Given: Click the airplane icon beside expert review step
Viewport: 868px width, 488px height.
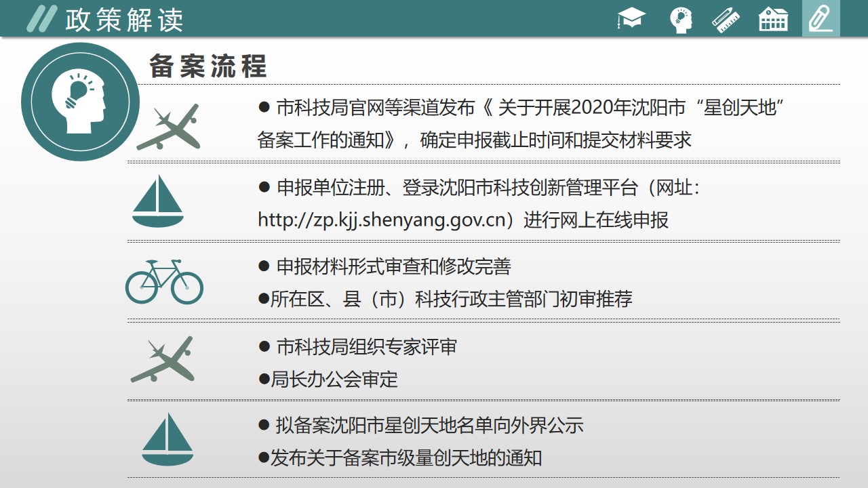Looking at the screenshot, I should [163, 359].
